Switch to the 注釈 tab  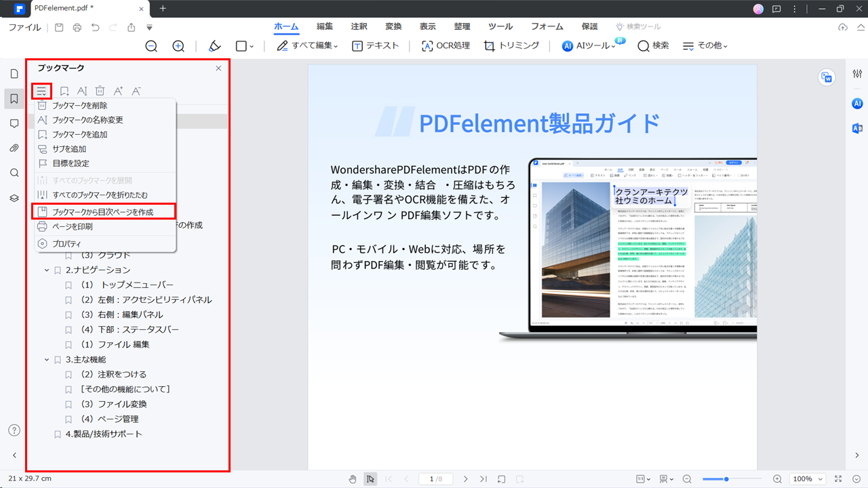pyautogui.click(x=359, y=26)
